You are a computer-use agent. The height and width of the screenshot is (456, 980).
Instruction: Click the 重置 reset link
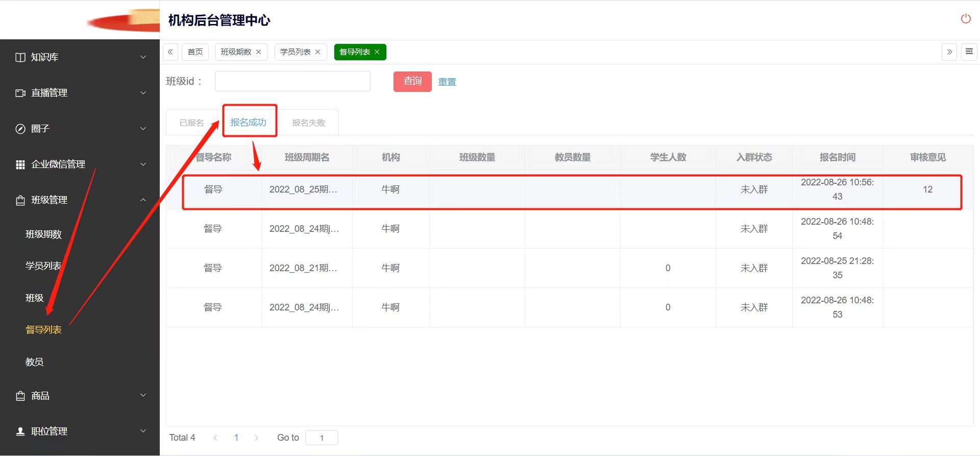click(x=447, y=82)
